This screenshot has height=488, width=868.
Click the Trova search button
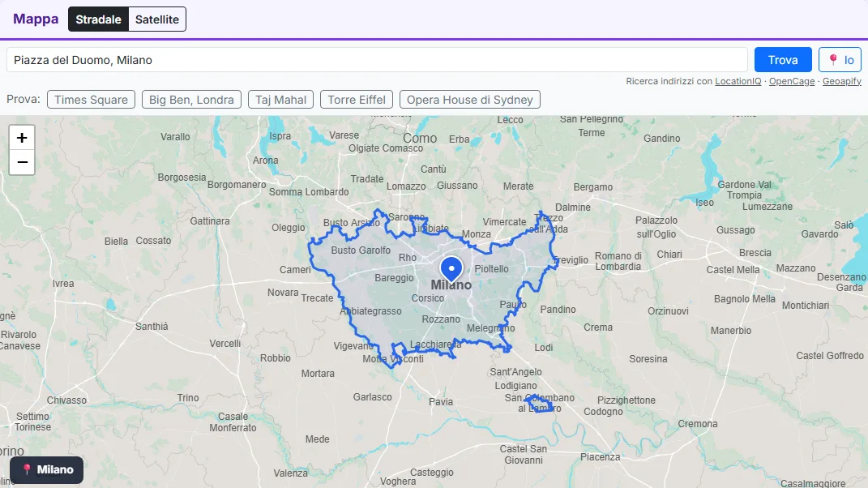(783, 60)
